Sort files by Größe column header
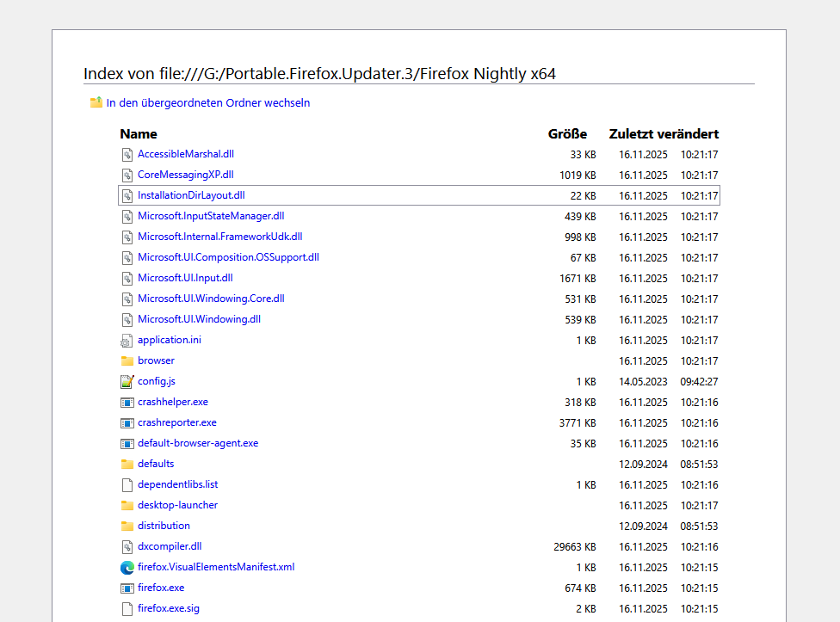 click(567, 134)
